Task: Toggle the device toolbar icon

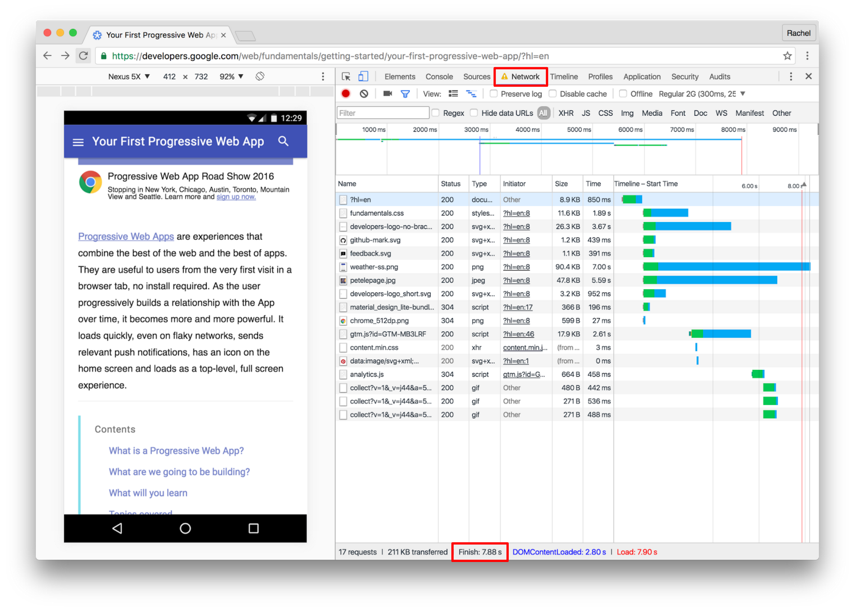Action: tap(363, 77)
